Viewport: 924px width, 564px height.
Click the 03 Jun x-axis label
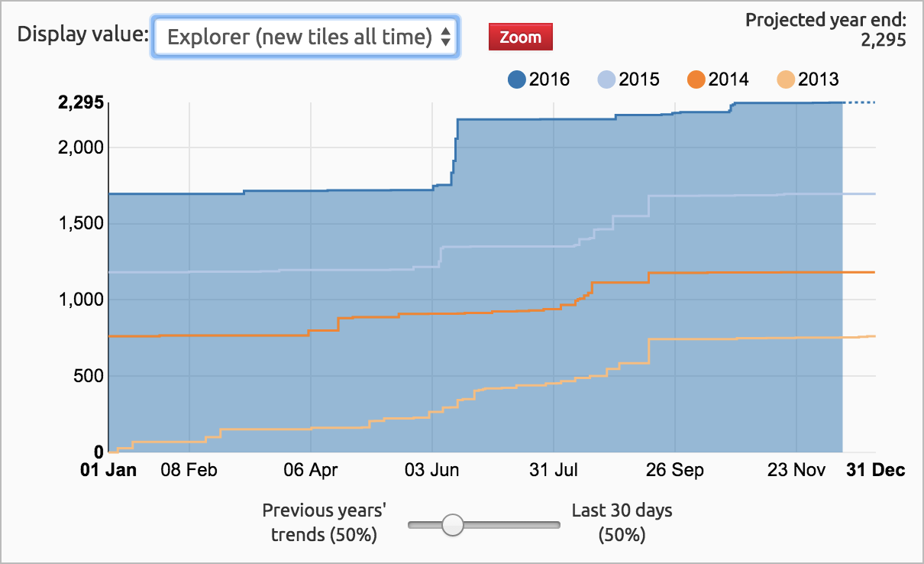pyautogui.click(x=432, y=470)
